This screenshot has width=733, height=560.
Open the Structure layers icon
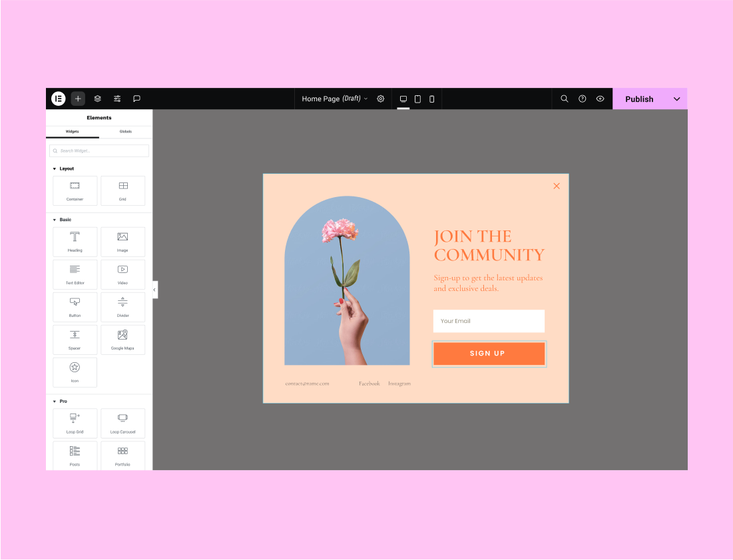point(97,99)
